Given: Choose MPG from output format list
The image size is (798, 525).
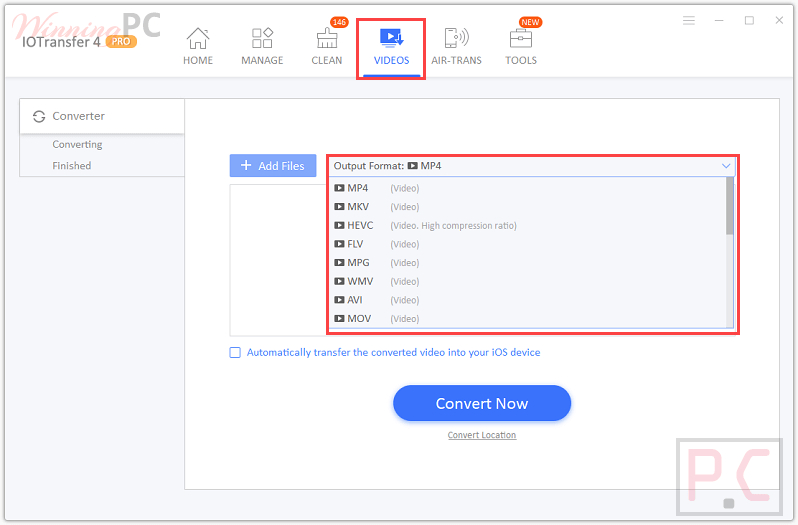Looking at the screenshot, I should (529, 263).
